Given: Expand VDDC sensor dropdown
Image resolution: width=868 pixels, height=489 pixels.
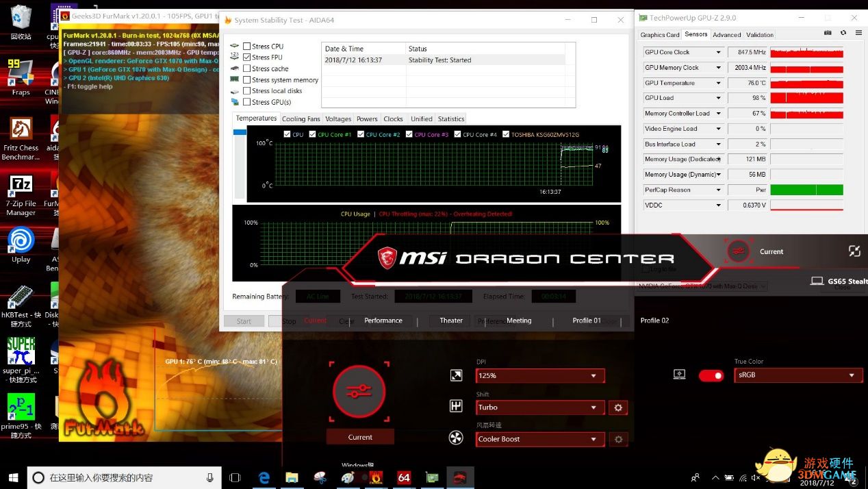Looking at the screenshot, I should click(x=719, y=205).
